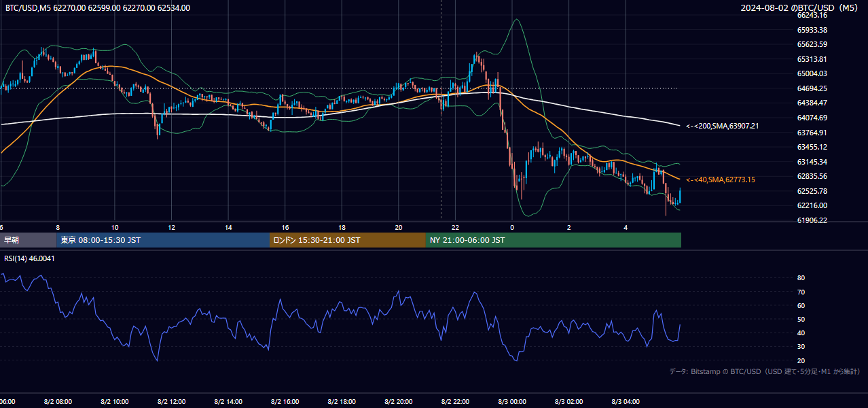Click price axis value 65313.81

pos(812,59)
